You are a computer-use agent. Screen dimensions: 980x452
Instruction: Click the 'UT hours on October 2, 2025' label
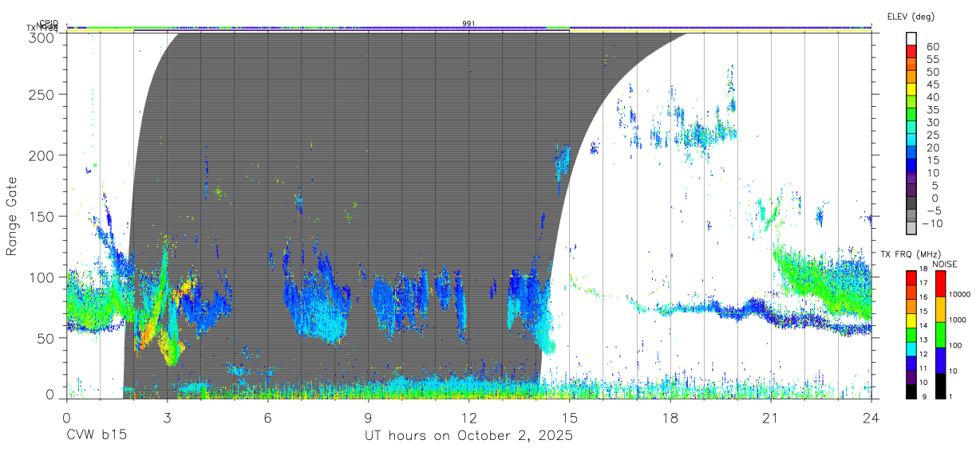(468, 436)
